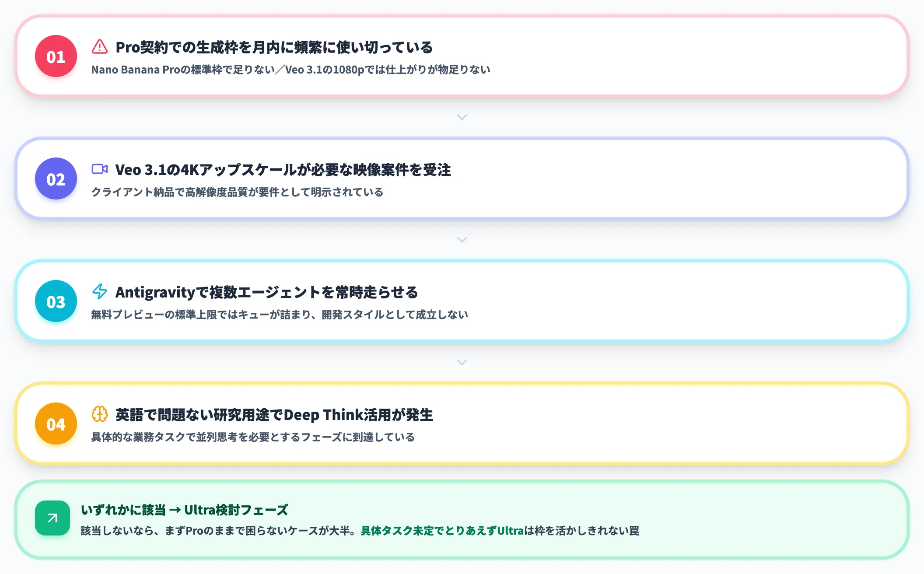The width and height of the screenshot is (924, 574).
Task: Click subtitle "クライアント納品で高解像度品質が要件として明示されている"
Action: tap(237, 192)
